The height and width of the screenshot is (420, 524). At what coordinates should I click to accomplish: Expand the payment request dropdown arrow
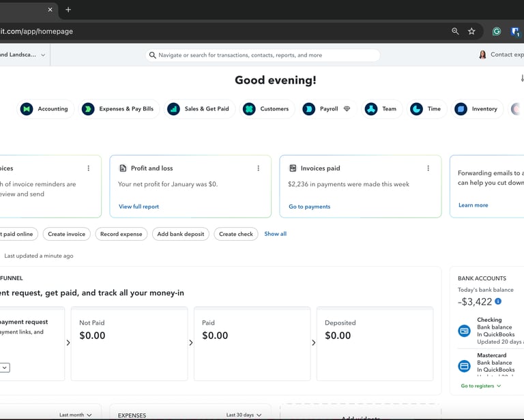point(4,367)
